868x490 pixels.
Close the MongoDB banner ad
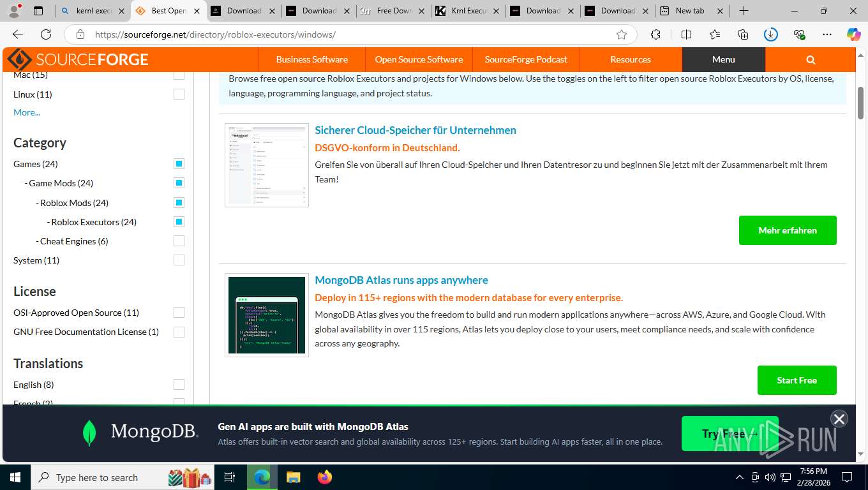[839, 419]
